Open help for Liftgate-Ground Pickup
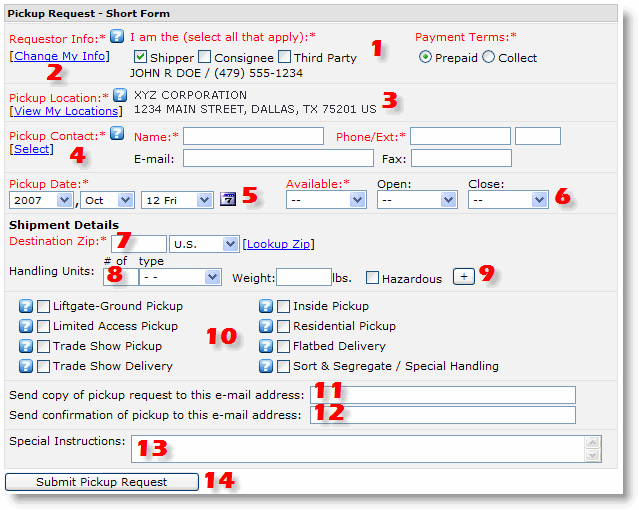Viewport: 639px width, 510px height. point(26,306)
